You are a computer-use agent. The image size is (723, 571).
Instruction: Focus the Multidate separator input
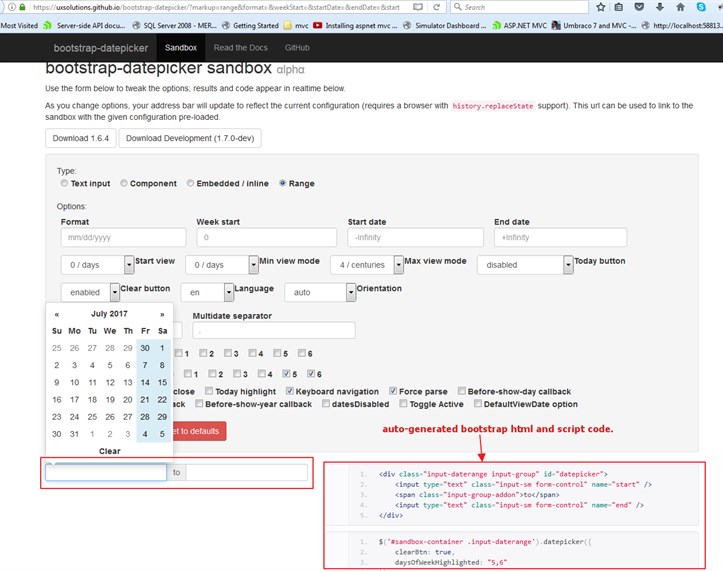(274, 330)
